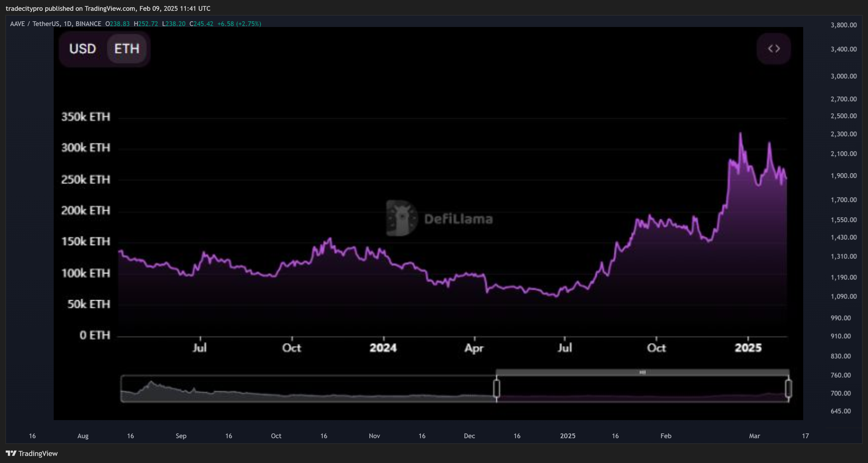Click the bold 2025 label on inner chart axis
The width and height of the screenshot is (868, 463).
tap(748, 348)
